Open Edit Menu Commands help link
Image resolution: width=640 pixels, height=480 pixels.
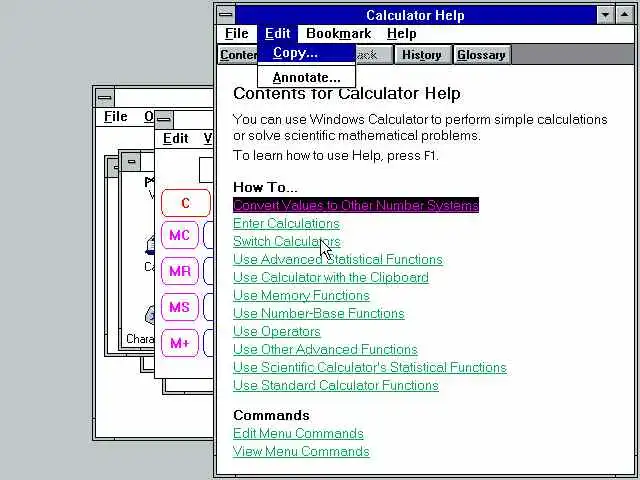pyautogui.click(x=298, y=433)
